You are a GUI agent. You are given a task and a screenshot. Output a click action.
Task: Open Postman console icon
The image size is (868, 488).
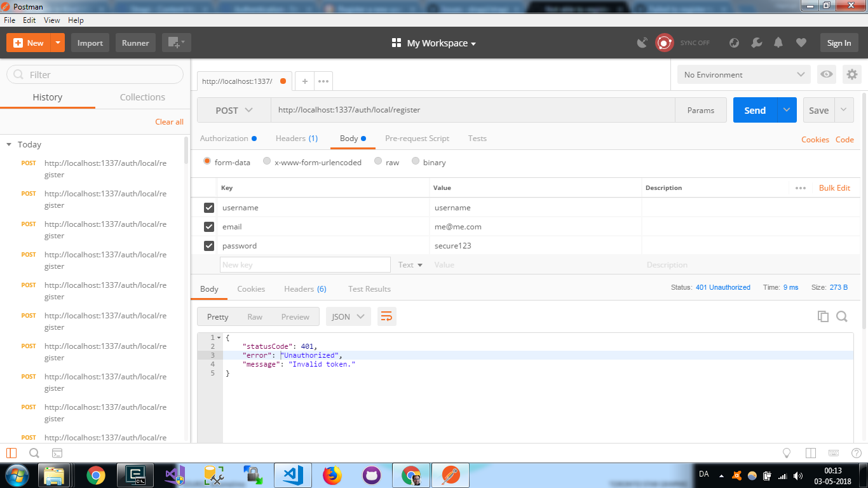tap(57, 453)
